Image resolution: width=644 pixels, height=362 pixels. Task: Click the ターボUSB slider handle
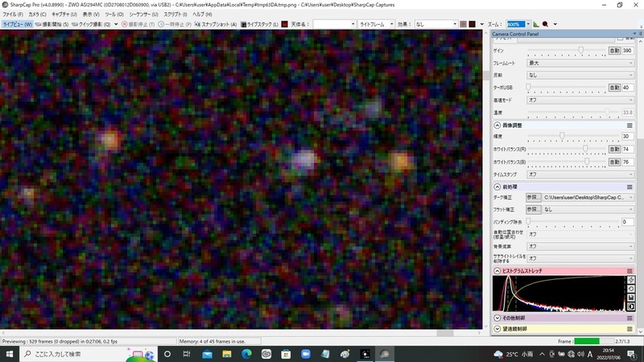[x=529, y=87]
